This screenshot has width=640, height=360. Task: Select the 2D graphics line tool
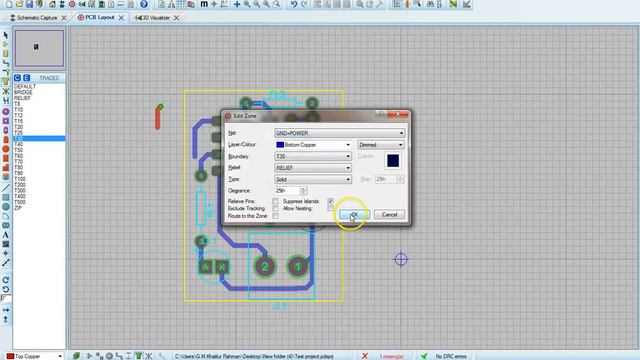pyautogui.click(x=5, y=188)
